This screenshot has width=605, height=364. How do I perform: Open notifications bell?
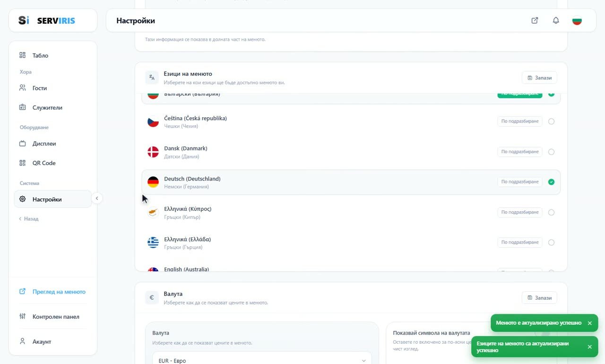click(556, 20)
